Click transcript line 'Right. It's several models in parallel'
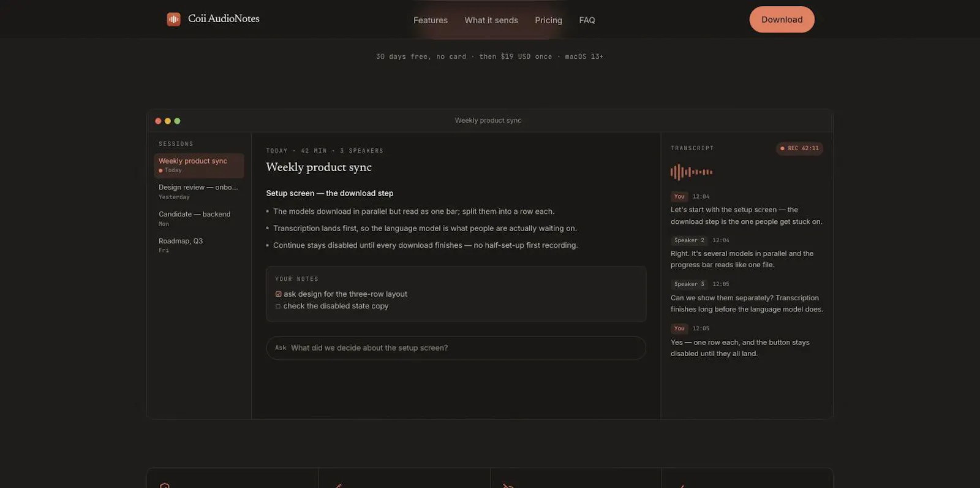Screen dimensions: 980x488 coord(742,259)
